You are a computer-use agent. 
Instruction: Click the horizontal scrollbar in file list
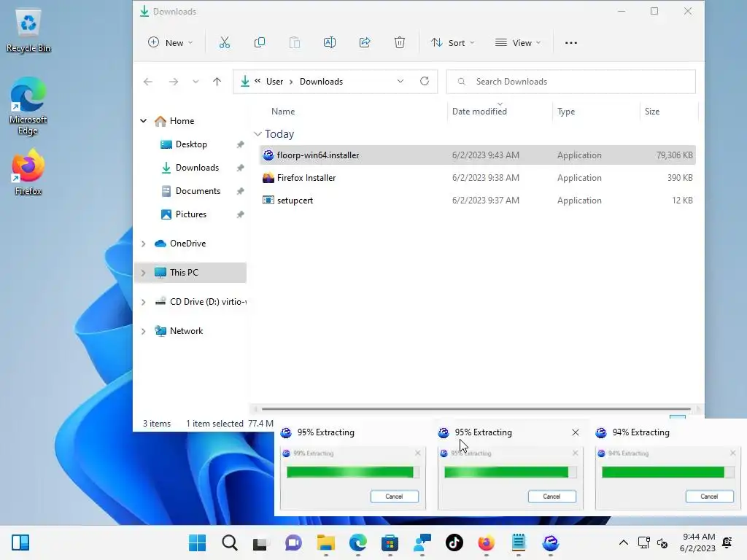(476, 408)
